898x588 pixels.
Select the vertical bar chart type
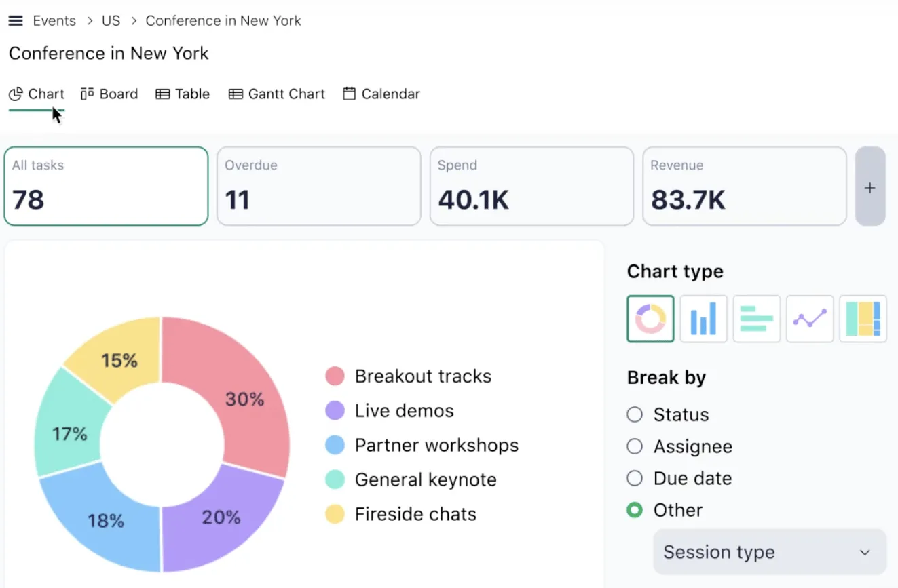tap(703, 319)
